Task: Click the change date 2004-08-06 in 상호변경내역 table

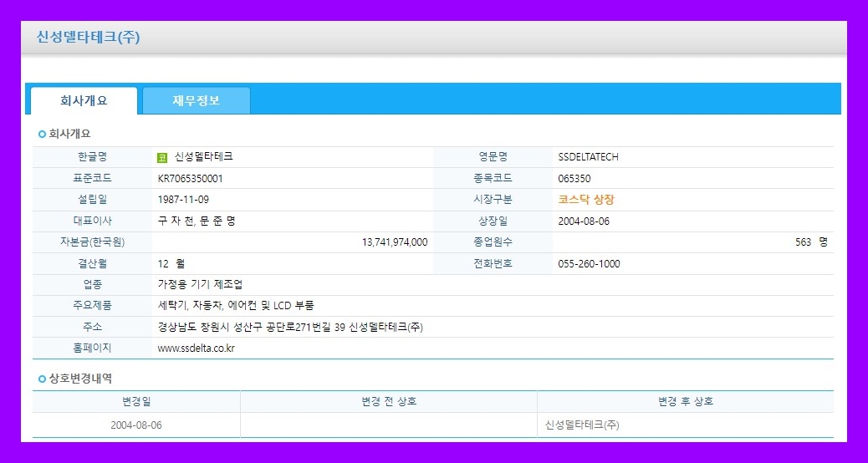Action: click(x=136, y=425)
